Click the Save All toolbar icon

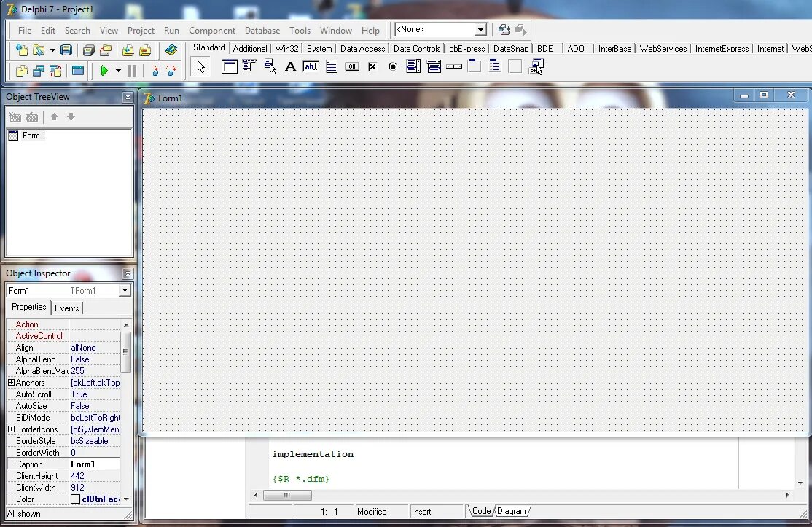click(x=88, y=50)
